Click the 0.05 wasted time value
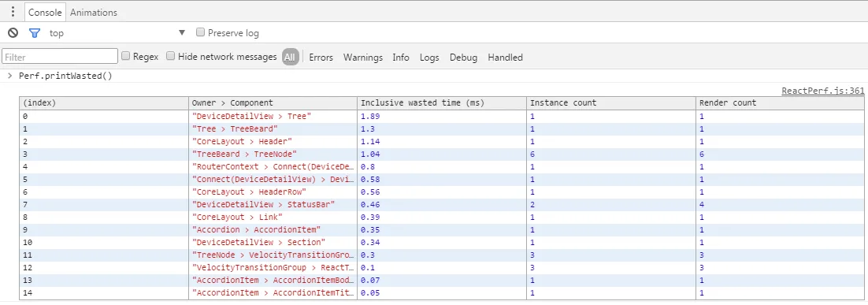The width and height of the screenshot is (868, 305). pyautogui.click(x=369, y=293)
